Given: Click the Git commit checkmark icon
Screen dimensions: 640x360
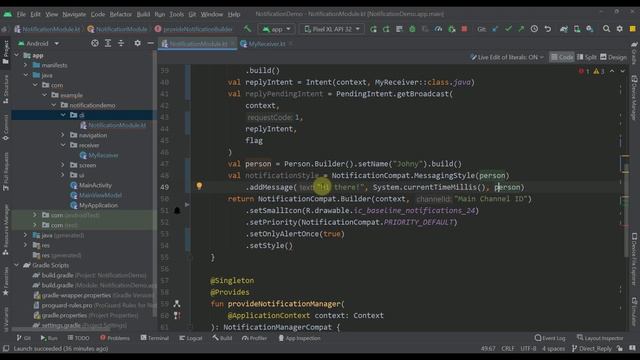Looking at the screenshot, I should (x=508, y=29).
